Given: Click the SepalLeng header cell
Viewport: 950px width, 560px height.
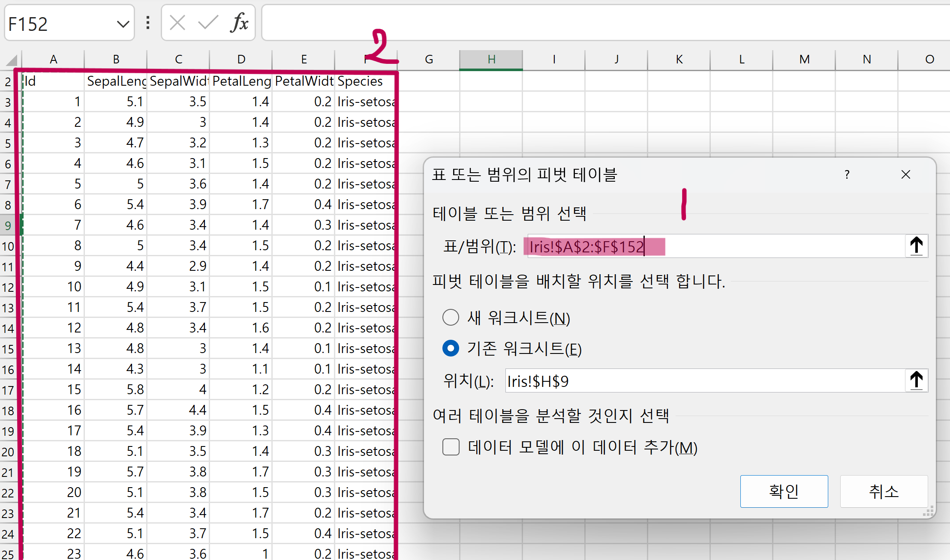Looking at the screenshot, I should pos(116,81).
